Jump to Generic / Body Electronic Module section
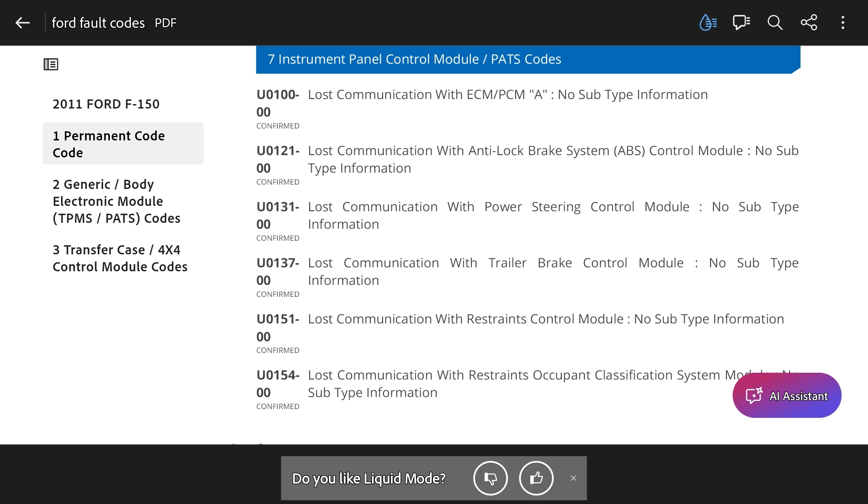This screenshot has height=504, width=868. (x=116, y=201)
